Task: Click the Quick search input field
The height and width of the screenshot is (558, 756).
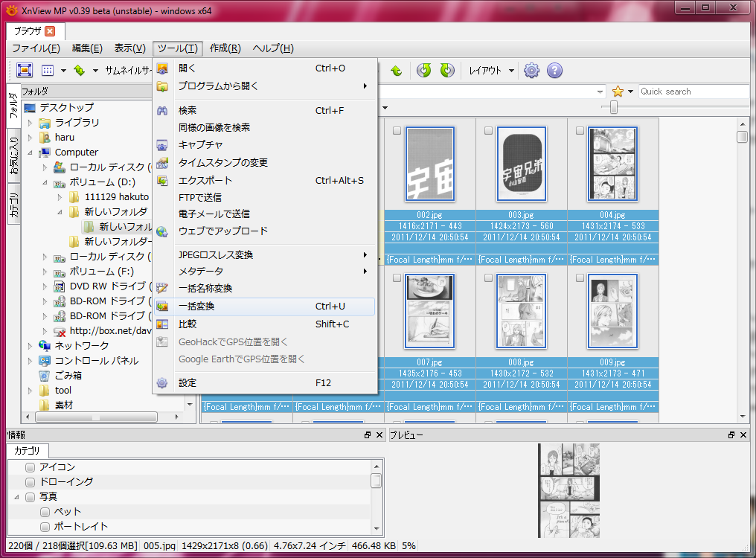Action: [693, 92]
